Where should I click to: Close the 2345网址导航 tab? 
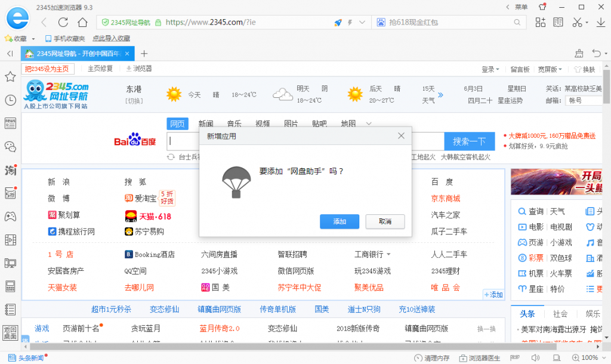point(127,54)
